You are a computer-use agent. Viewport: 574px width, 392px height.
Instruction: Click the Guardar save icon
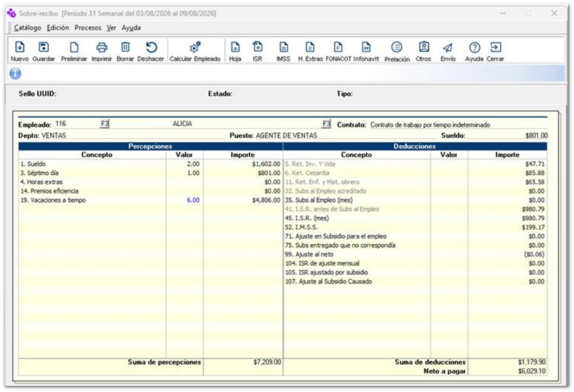tap(44, 47)
